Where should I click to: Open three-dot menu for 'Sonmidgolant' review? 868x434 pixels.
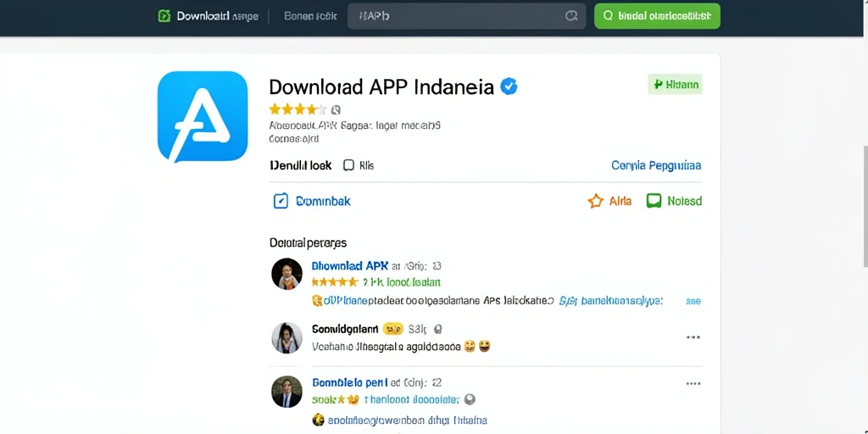pos(693,337)
